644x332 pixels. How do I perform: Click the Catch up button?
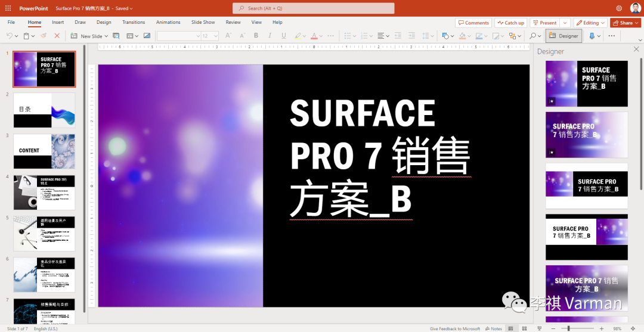pos(510,23)
